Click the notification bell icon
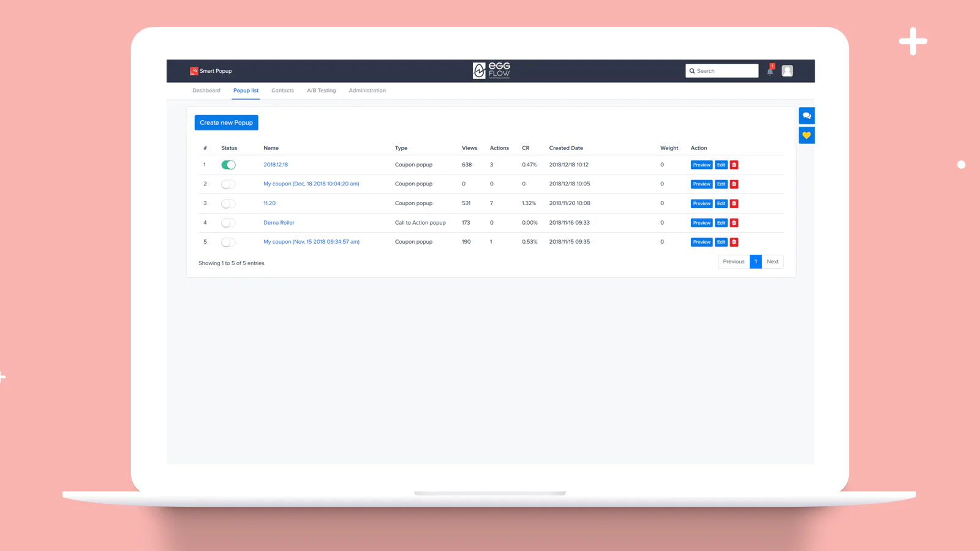Viewport: 980px width, 551px height. point(770,71)
